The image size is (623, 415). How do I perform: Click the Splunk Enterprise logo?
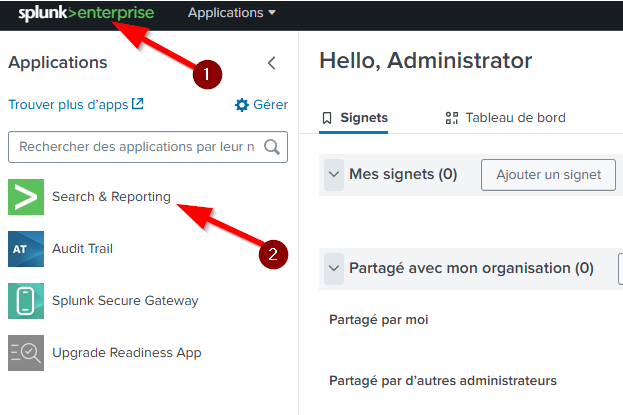(84, 14)
